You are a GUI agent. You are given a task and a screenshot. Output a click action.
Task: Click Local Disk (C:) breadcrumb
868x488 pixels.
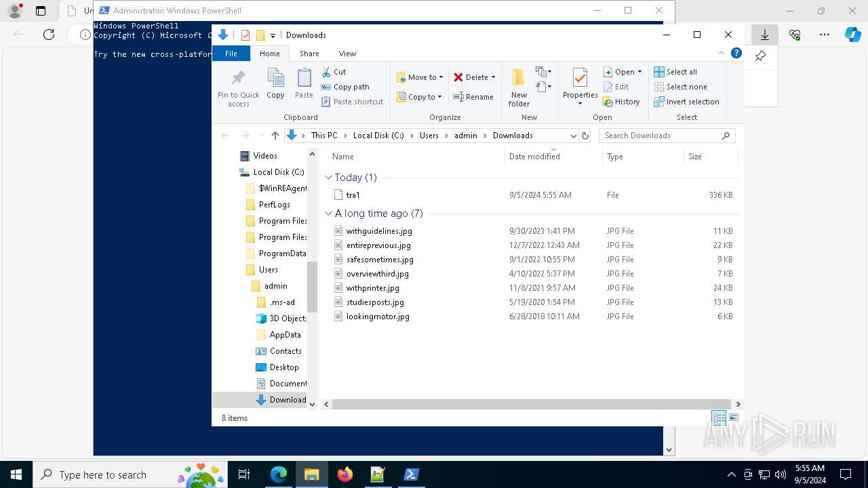point(378,136)
